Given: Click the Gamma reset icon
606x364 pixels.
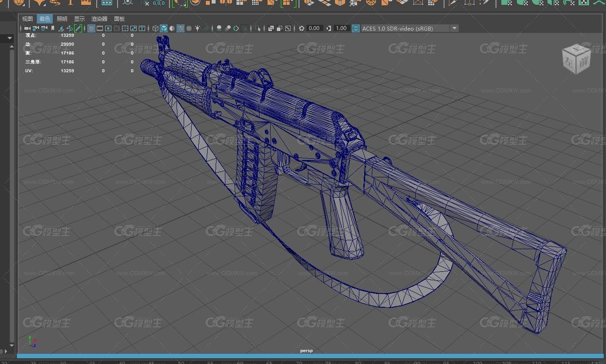Looking at the screenshot, I should (329, 28).
